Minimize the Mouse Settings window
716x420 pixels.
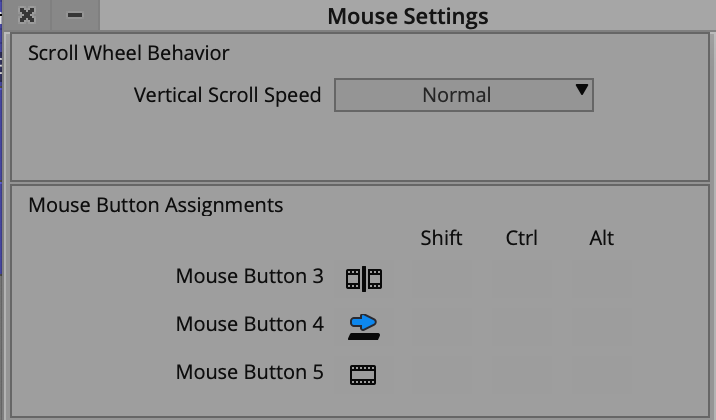point(75,15)
